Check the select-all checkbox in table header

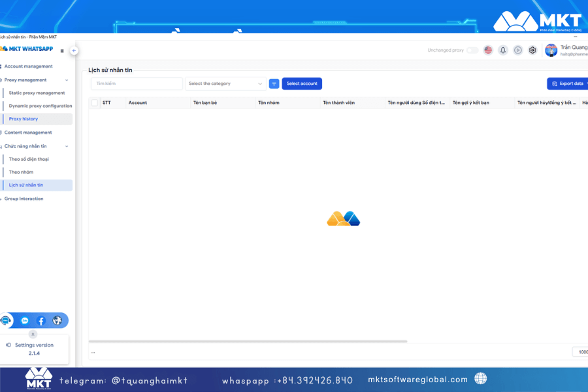click(93, 103)
